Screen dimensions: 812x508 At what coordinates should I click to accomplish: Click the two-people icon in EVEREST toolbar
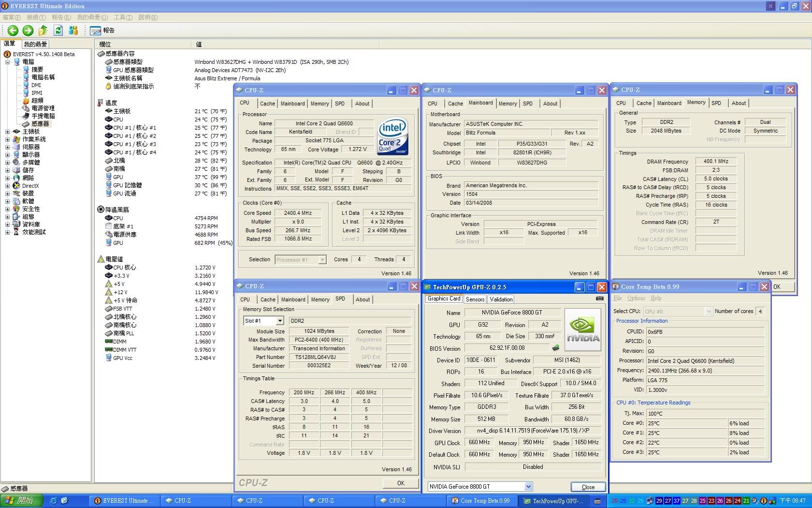click(73, 30)
